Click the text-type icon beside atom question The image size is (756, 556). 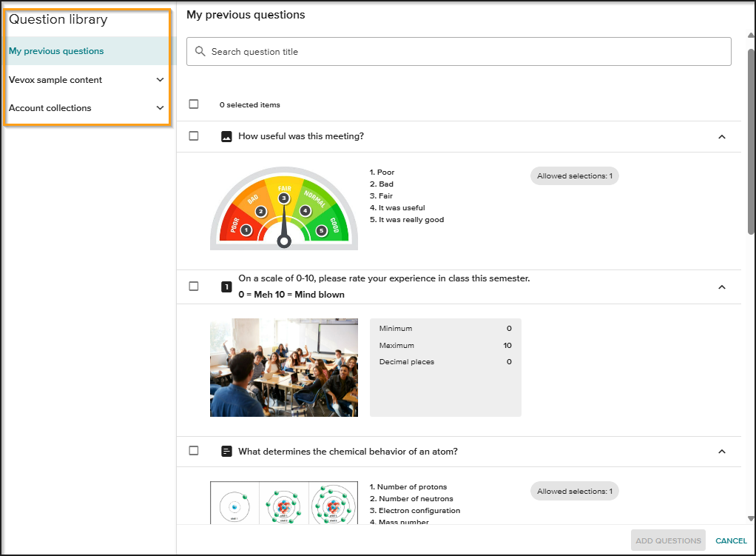click(x=227, y=451)
